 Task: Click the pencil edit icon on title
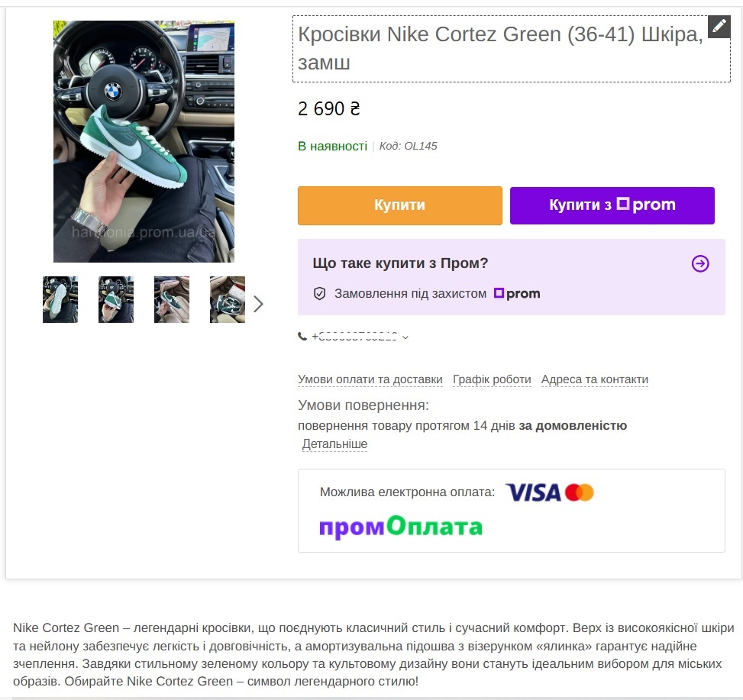(719, 26)
